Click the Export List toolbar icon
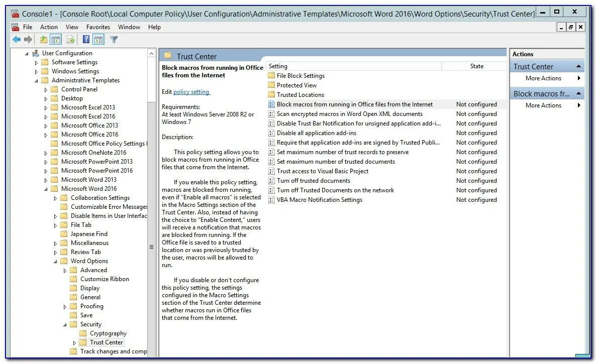 pos(70,40)
